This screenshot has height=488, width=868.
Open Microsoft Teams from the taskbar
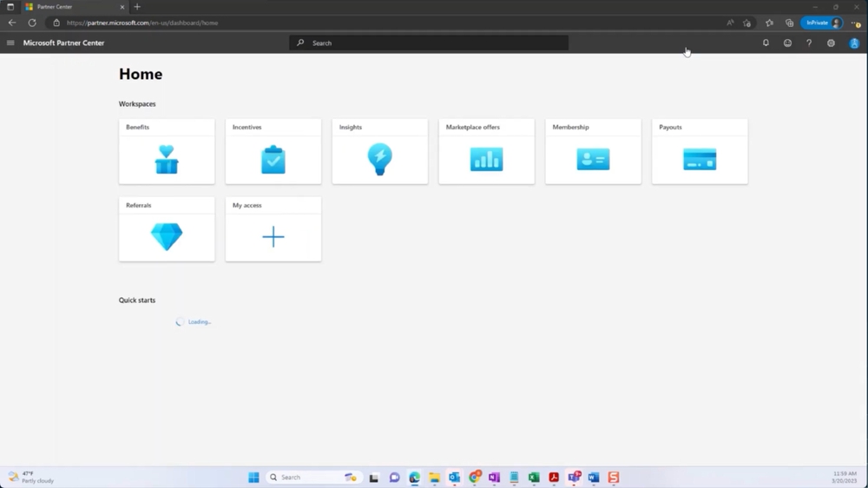pos(574,477)
